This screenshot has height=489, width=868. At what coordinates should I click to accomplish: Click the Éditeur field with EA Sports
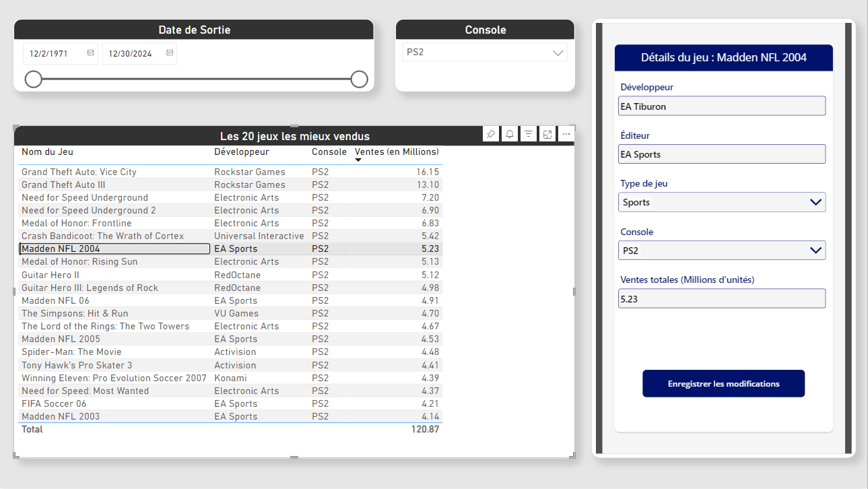click(x=722, y=154)
